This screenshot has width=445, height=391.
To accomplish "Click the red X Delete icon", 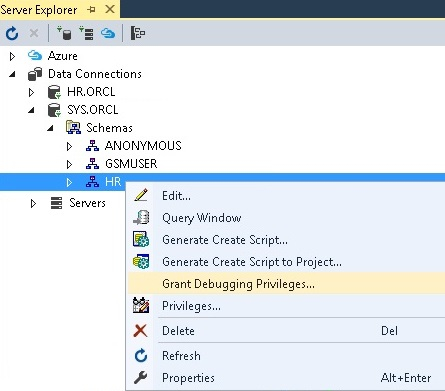I will 140,331.
